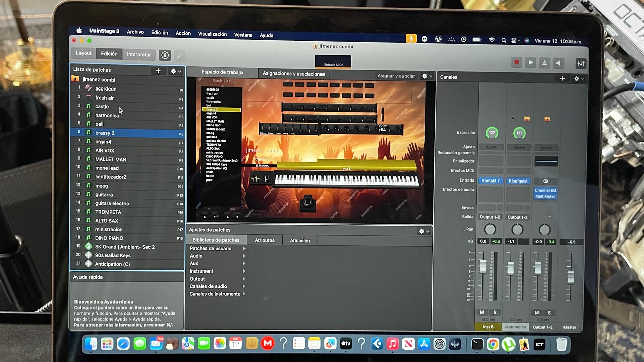This screenshot has height=362, width=644.
Task: Open Mail from the dock
Action: pyautogui.click(x=156, y=344)
